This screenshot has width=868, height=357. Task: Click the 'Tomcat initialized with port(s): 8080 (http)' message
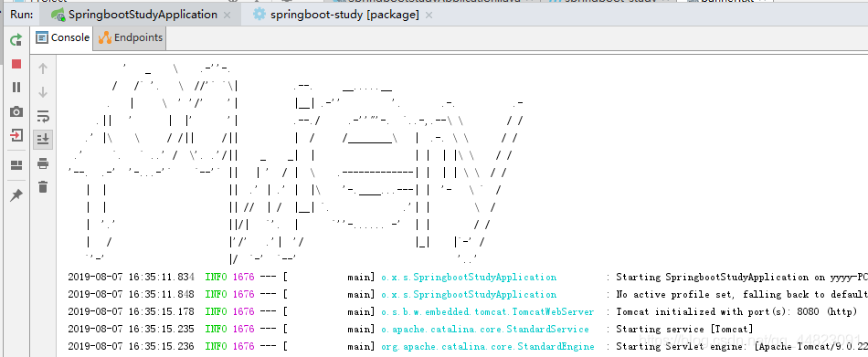point(736,311)
